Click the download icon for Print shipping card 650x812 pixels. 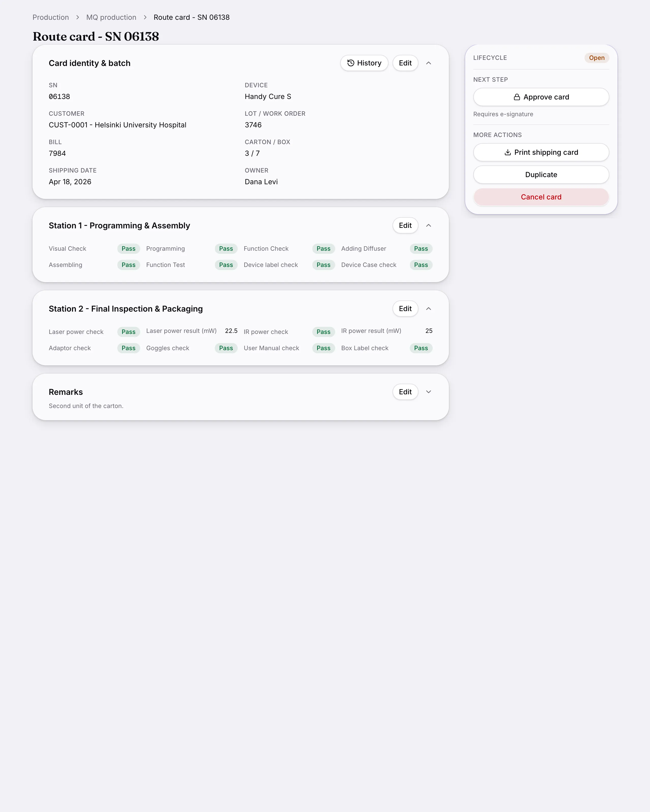(508, 153)
